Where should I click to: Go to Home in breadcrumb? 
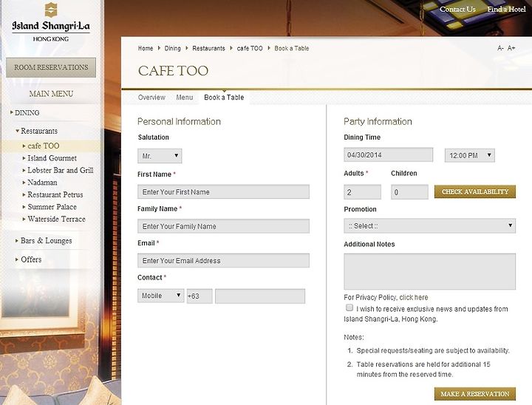(146, 48)
